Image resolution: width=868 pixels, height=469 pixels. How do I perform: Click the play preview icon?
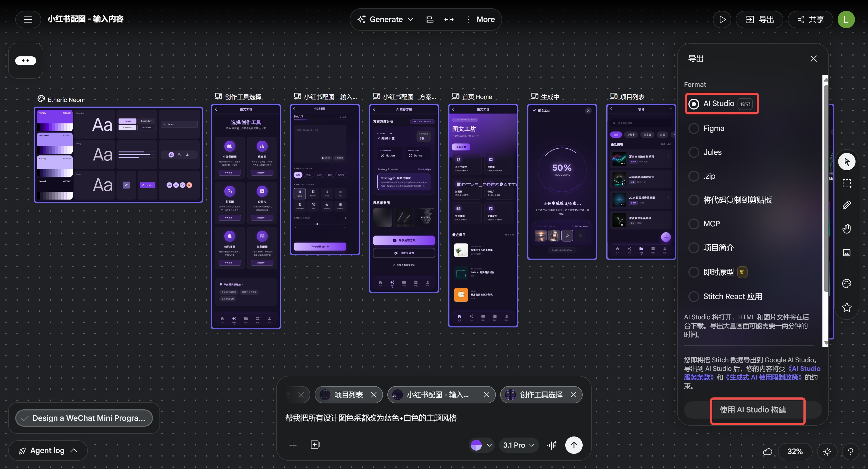tap(722, 20)
